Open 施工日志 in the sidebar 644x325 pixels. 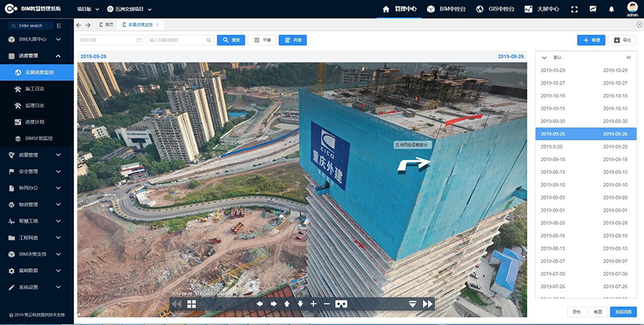[36, 89]
